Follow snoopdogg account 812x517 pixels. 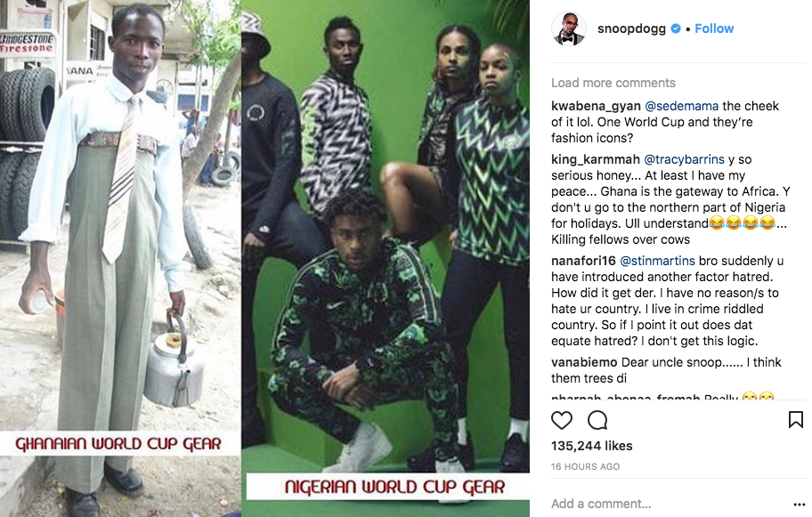[713, 28]
